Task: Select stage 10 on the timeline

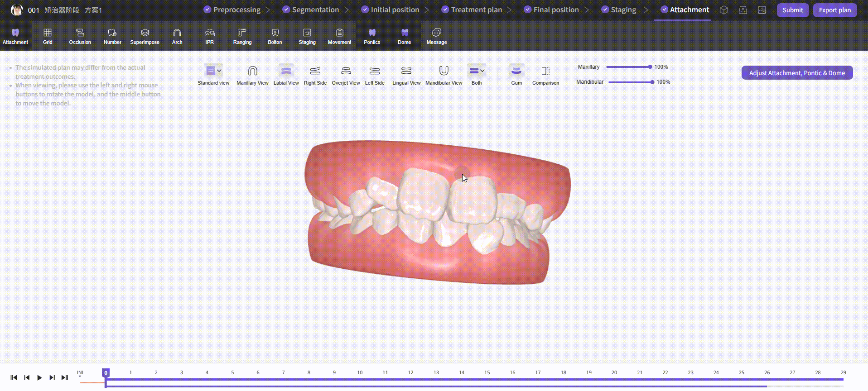Action: point(360,372)
